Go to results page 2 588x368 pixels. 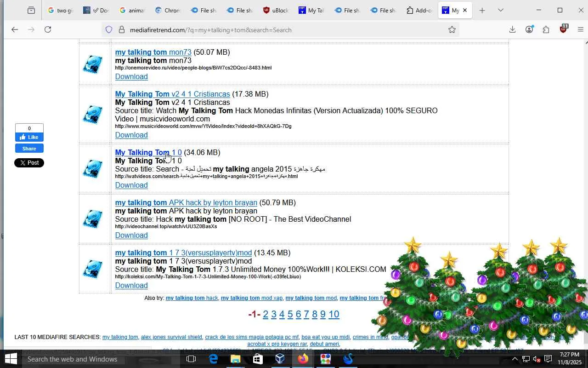266,314
